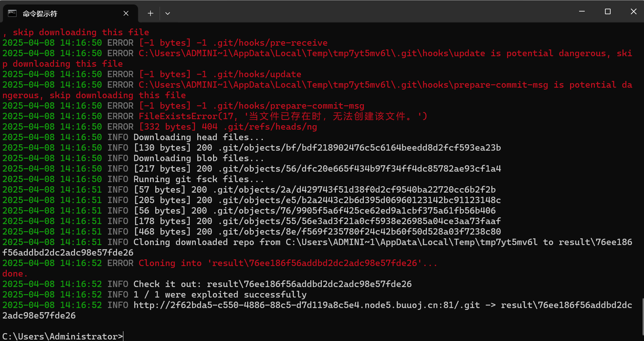Click the 'Check it out' result path
This screenshot has width=644, height=341.
tap(309, 284)
